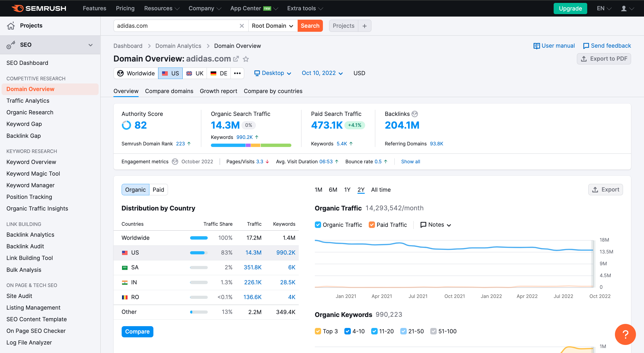Screen dimensions: 644x353
Task: Open the Projects home icon
Action: (11, 26)
